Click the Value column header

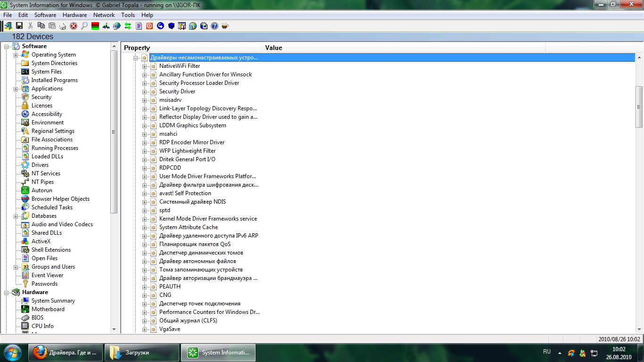pyautogui.click(x=404, y=48)
